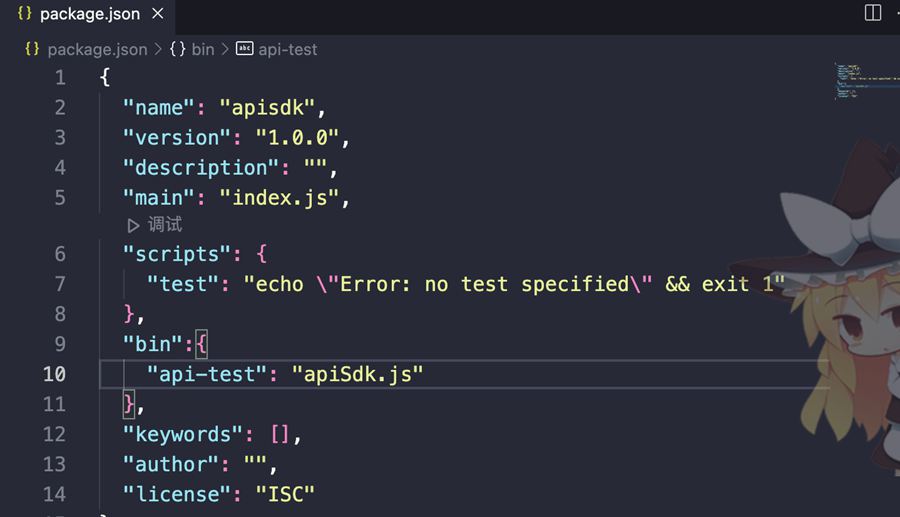
Task: Click the abc string icon beside api-test
Action: pos(244,49)
